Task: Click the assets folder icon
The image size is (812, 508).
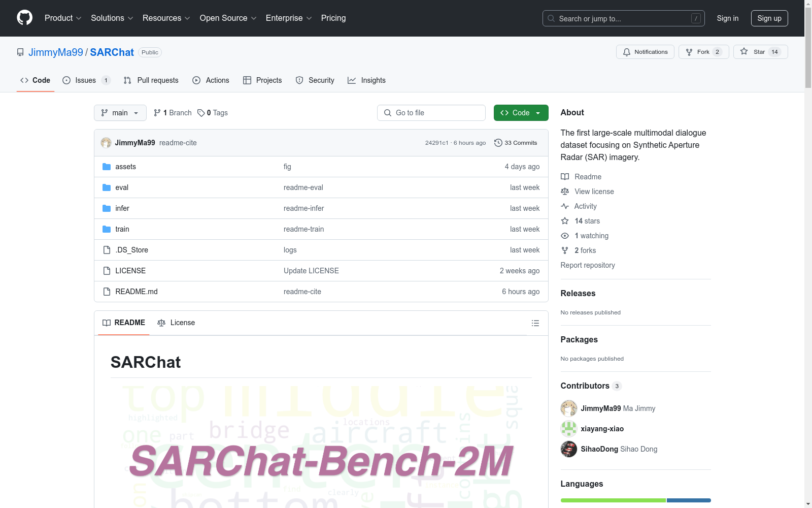Action: [107, 167]
